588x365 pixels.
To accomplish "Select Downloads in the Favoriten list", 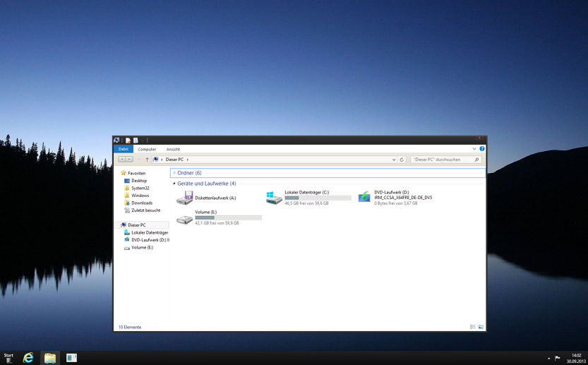I will pyautogui.click(x=141, y=203).
